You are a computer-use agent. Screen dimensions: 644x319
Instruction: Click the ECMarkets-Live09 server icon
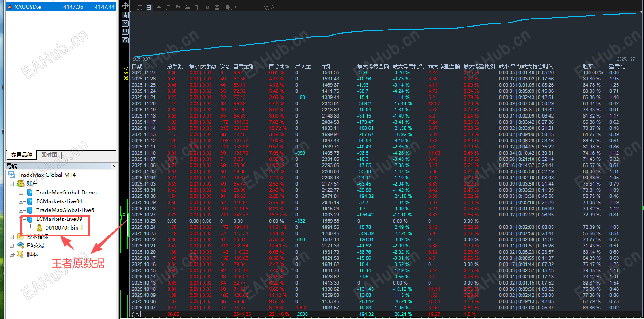(x=30, y=219)
